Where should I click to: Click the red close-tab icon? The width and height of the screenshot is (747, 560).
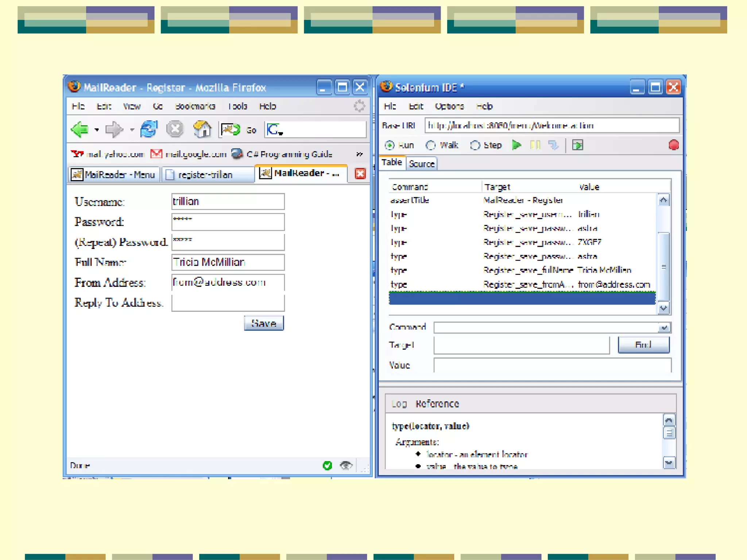pyautogui.click(x=360, y=174)
